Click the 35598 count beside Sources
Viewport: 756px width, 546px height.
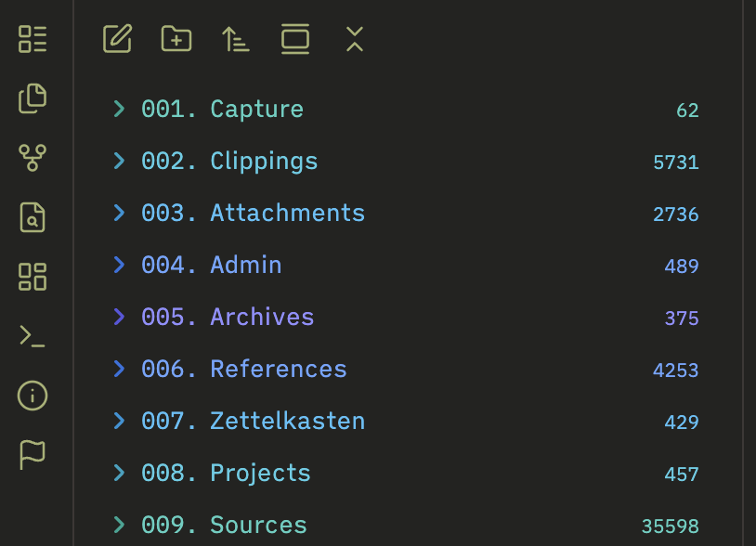tap(670, 526)
